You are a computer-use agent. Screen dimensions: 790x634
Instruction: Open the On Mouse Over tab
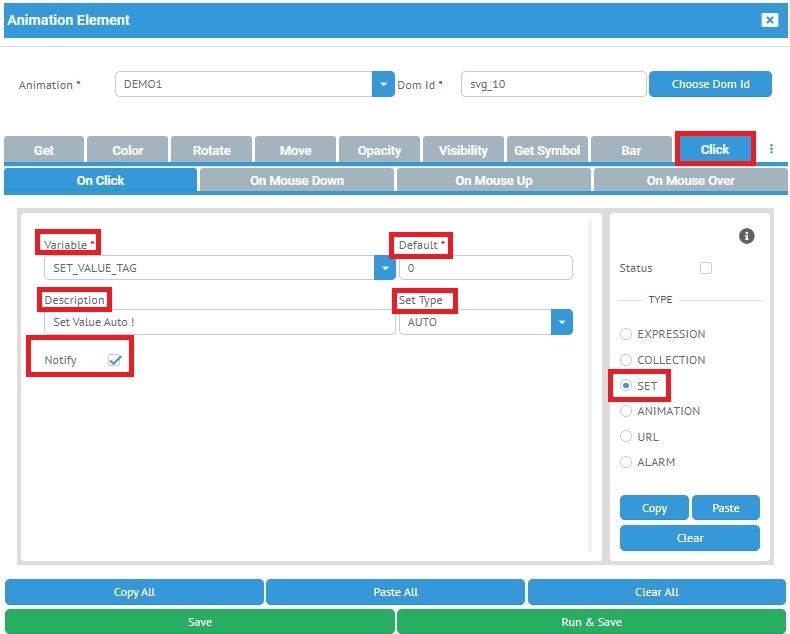[690, 181]
